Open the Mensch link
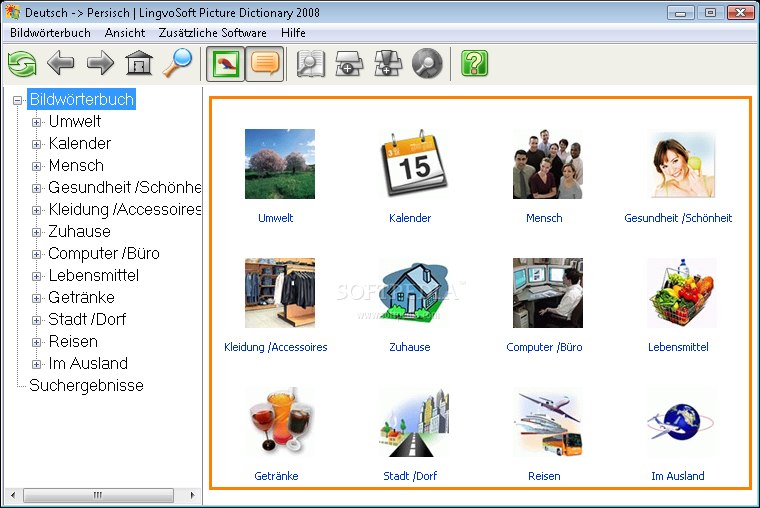Screen dimensions: 760x508 544,218
